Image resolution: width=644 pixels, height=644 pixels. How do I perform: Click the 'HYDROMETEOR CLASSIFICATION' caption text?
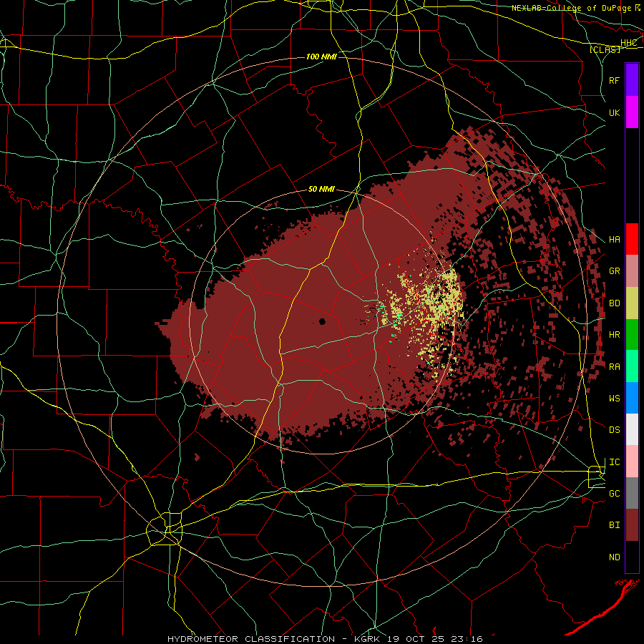250,639
